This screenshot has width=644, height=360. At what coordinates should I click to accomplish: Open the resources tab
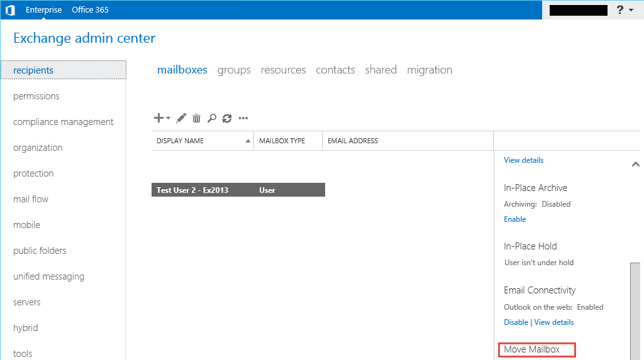tap(284, 70)
